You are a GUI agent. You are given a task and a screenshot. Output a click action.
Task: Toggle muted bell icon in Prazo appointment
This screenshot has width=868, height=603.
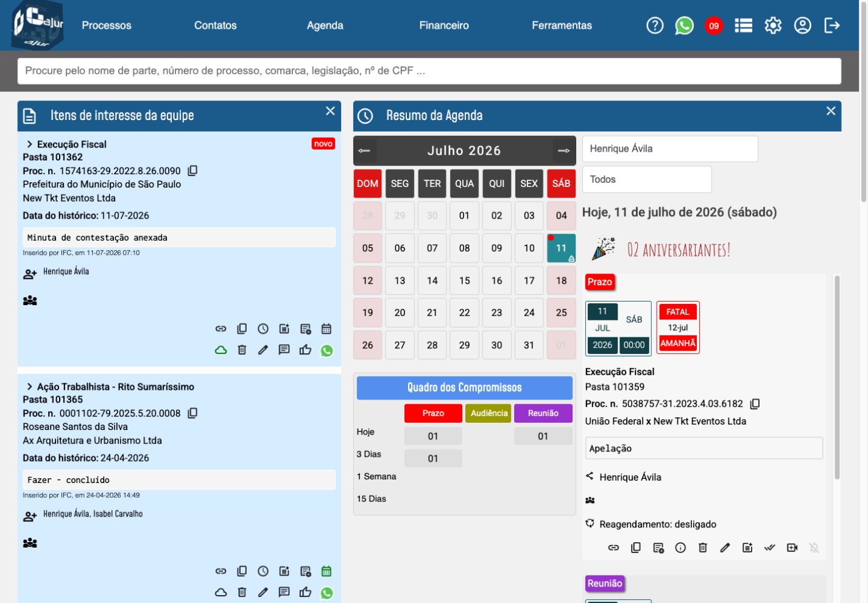tap(814, 548)
